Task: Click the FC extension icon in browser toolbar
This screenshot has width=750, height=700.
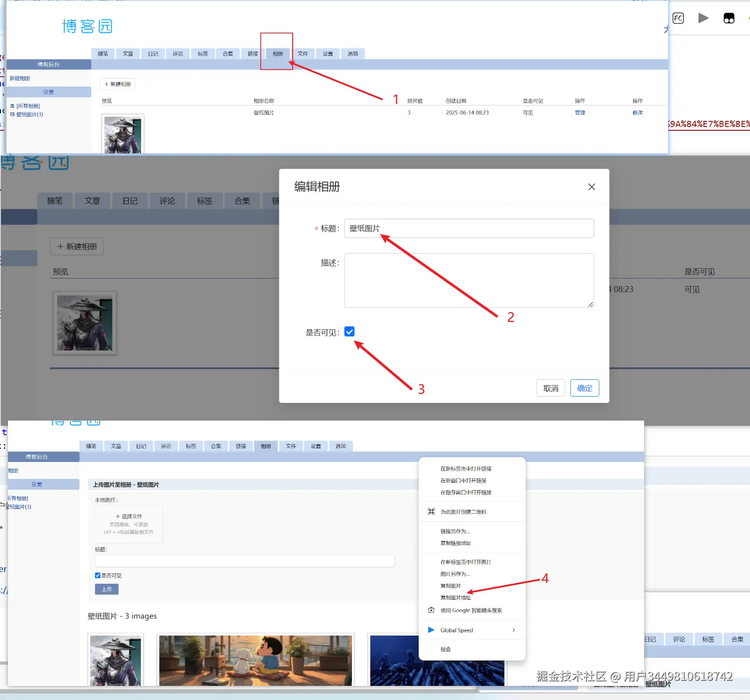Action: (678, 18)
